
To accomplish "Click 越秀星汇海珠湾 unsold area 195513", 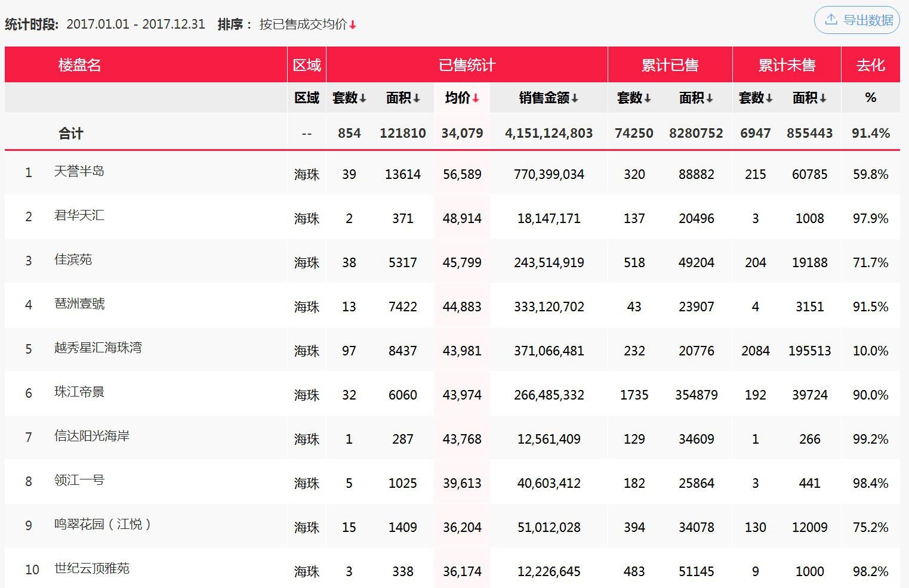I will point(809,351).
